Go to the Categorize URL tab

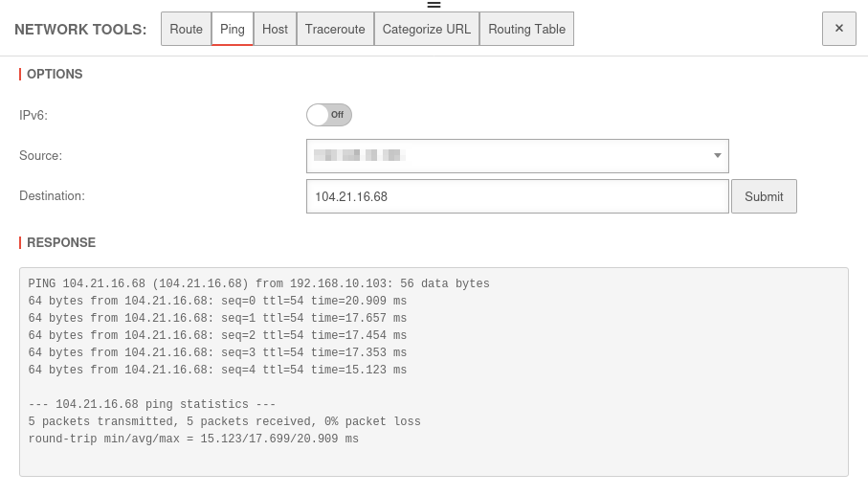point(426,29)
